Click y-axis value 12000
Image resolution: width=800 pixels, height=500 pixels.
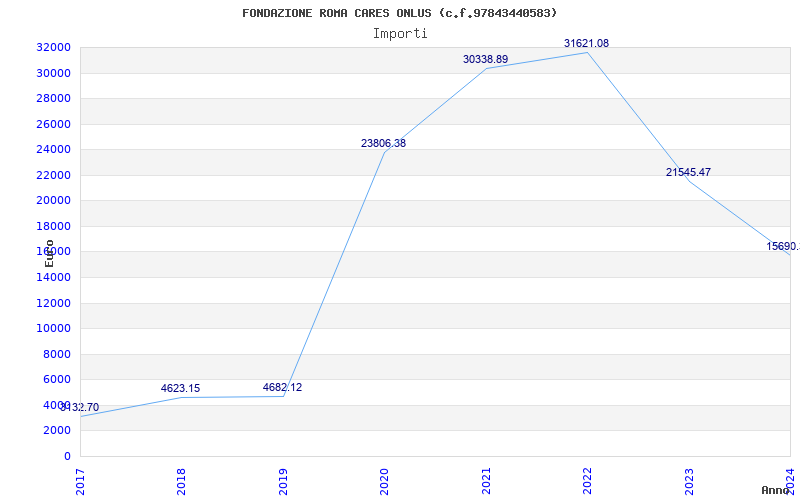53,304
